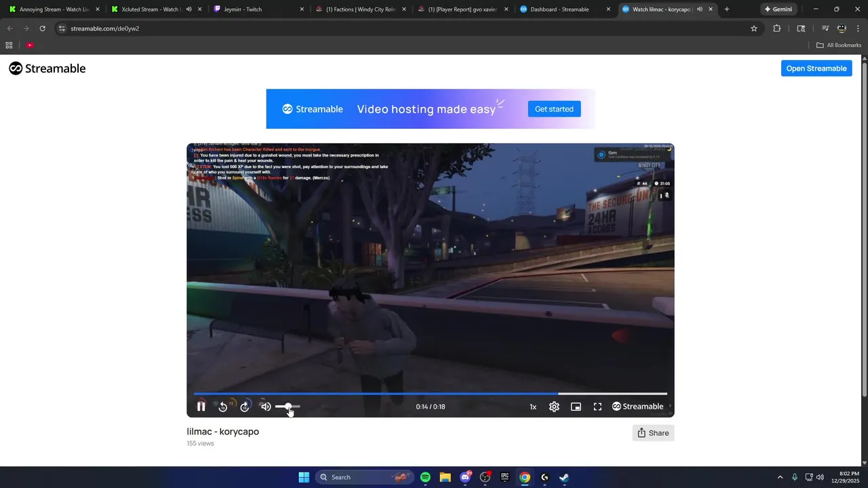Viewport: 868px width, 488px height.
Task: Open the apps grid in bookmarks bar
Action: [9, 45]
